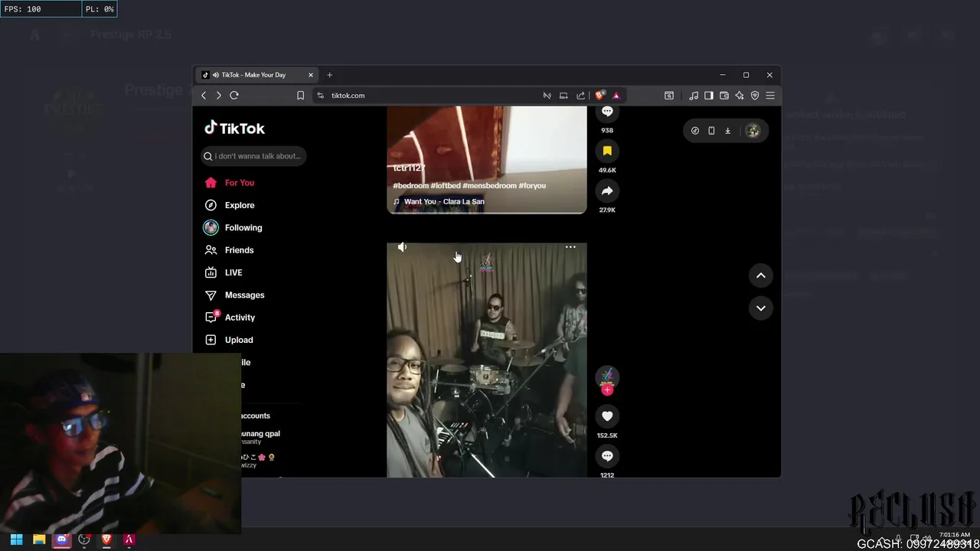Go to the next video with down chevron
This screenshot has width=980, height=551.
tap(761, 308)
